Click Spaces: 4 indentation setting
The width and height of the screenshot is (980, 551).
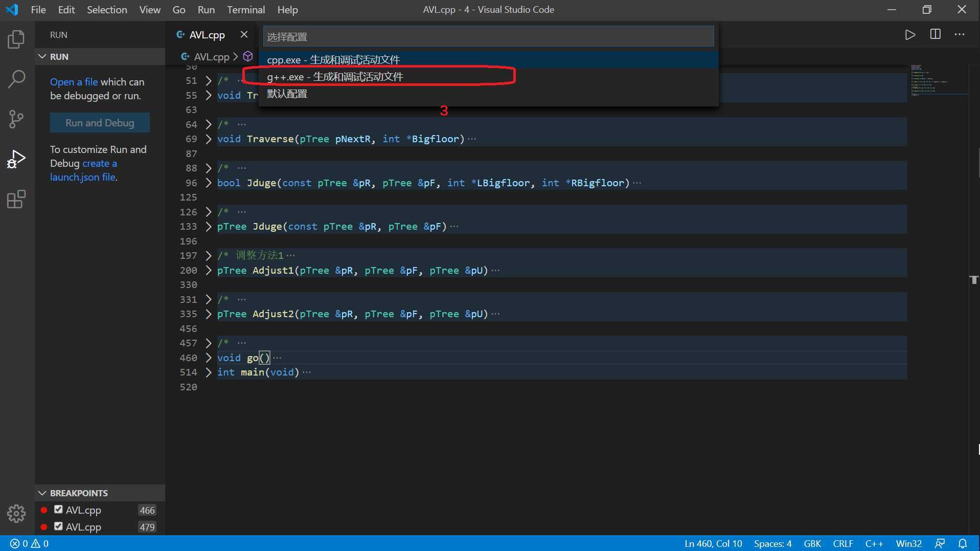[772, 544]
